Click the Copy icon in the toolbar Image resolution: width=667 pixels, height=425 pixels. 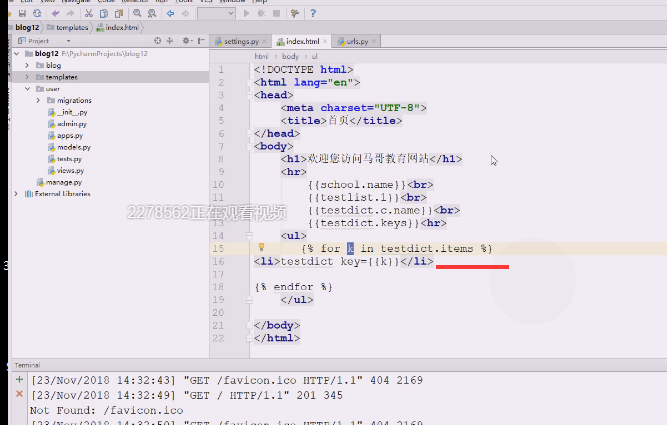pyautogui.click(x=103, y=14)
